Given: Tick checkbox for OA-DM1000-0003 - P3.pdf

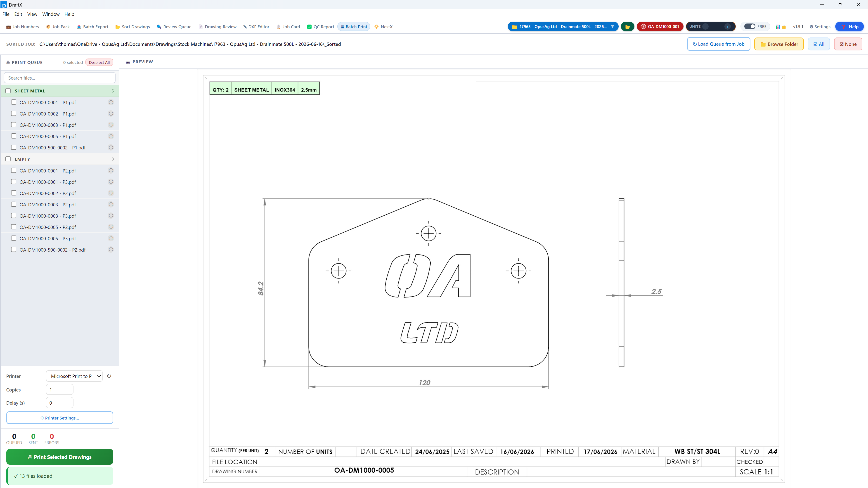Looking at the screenshot, I should click(14, 216).
